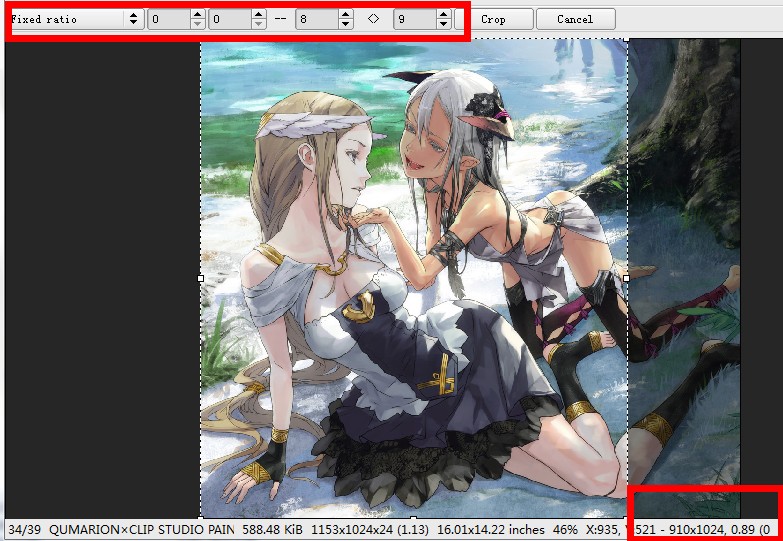The height and width of the screenshot is (541, 783).
Task: Grab the crop handle on the left edge
Action: click(x=201, y=278)
